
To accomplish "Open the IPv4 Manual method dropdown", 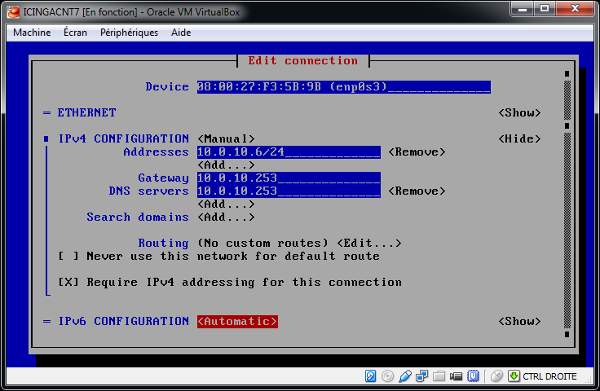I will 226,138.
